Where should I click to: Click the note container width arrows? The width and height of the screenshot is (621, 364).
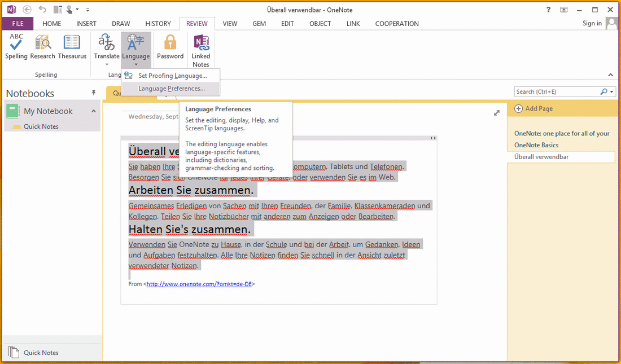click(x=434, y=138)
